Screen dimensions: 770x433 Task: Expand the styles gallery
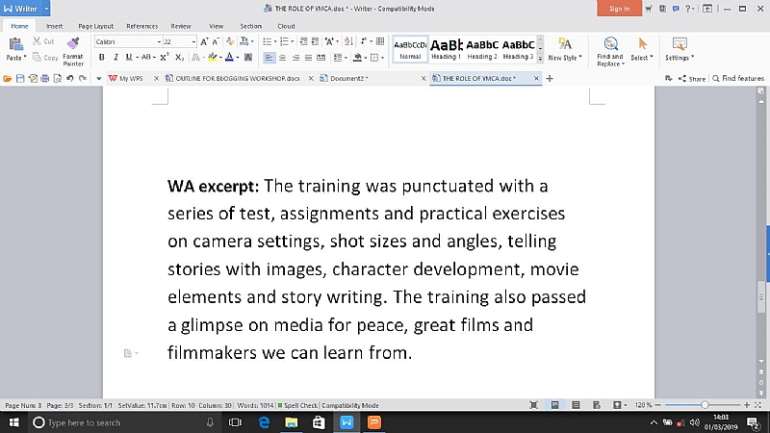(540, 58)
